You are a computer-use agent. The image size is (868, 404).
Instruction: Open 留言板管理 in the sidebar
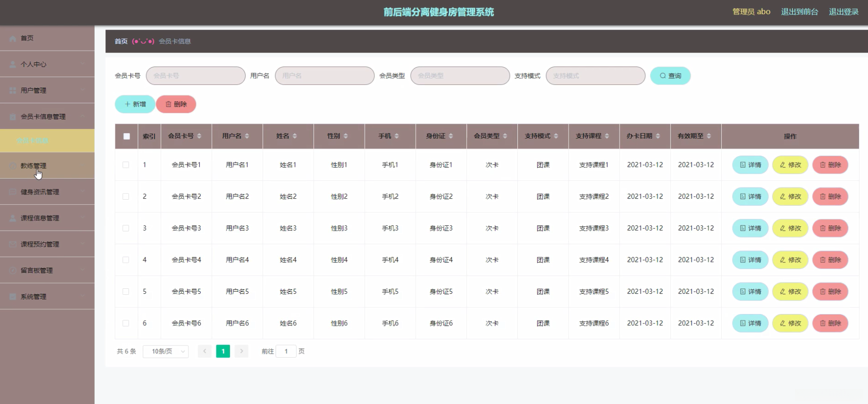pyautogui.click(x=47, y=270)
